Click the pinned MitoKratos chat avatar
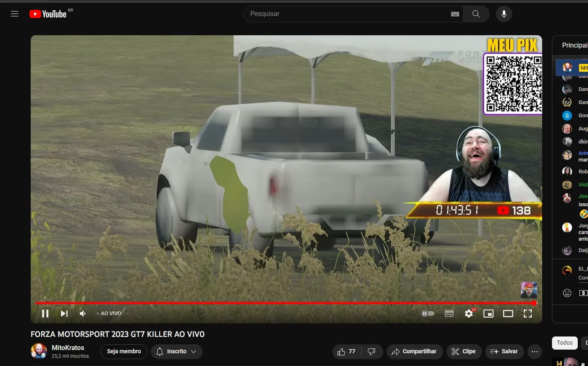This screenshot has height=366, width=588. 567,67
